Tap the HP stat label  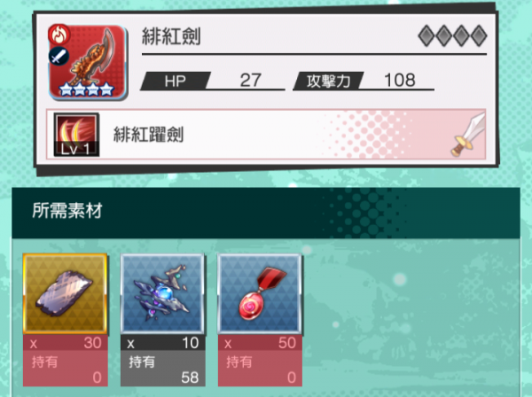(x=176, y=81)
